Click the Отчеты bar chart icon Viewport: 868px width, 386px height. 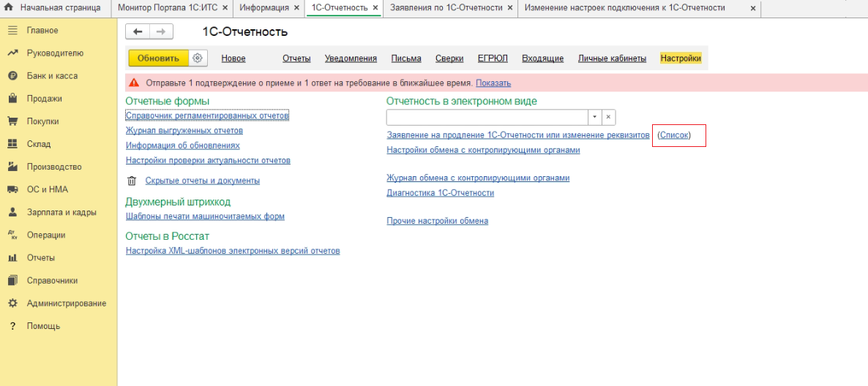coord(12,258)
